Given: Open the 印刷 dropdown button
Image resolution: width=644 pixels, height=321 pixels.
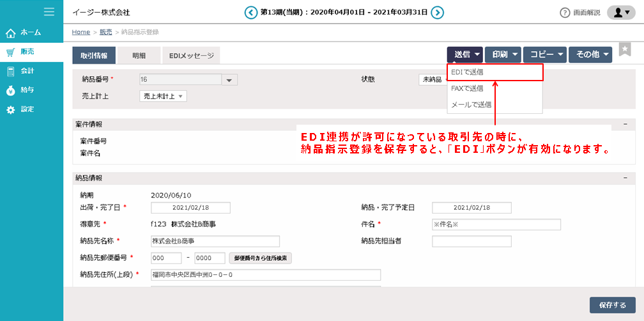Looking at the screenshot, I should click(x=503, y=55).
